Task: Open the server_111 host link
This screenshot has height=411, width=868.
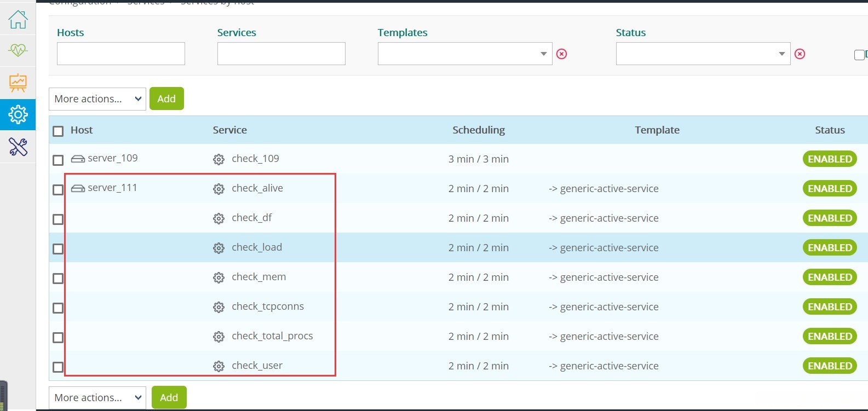Action: tap(112, 188)
